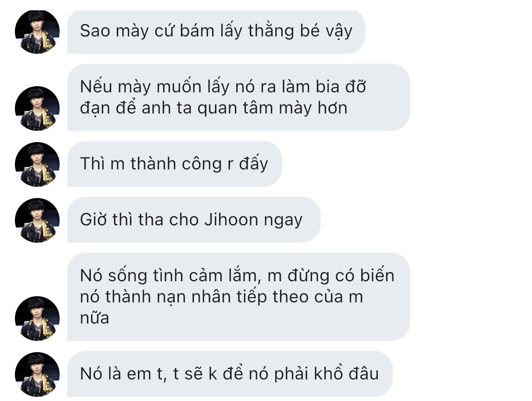Click avatar beside 'Nó sống tình cảm lắm' message
532x401 pixels.
tap(37, 319)
